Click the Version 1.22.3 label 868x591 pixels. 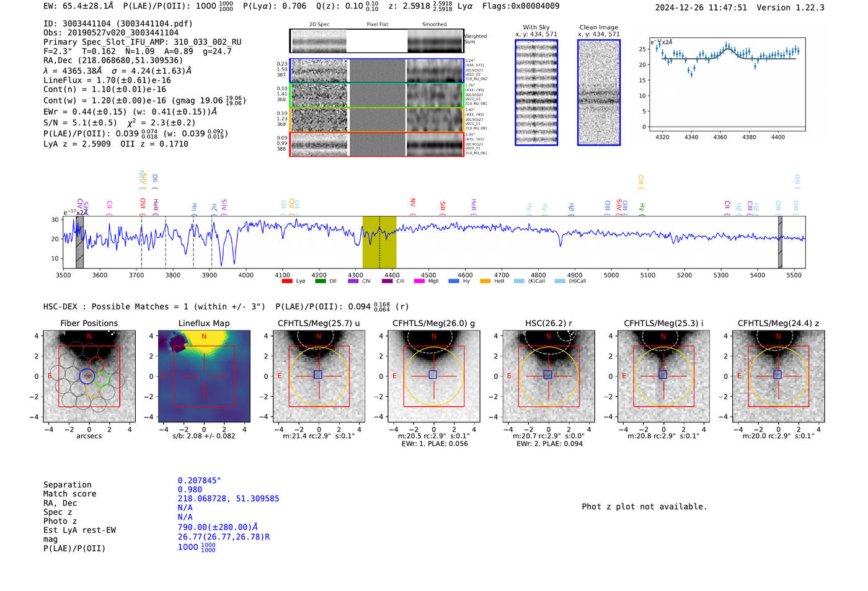click(x=790, y=7)
